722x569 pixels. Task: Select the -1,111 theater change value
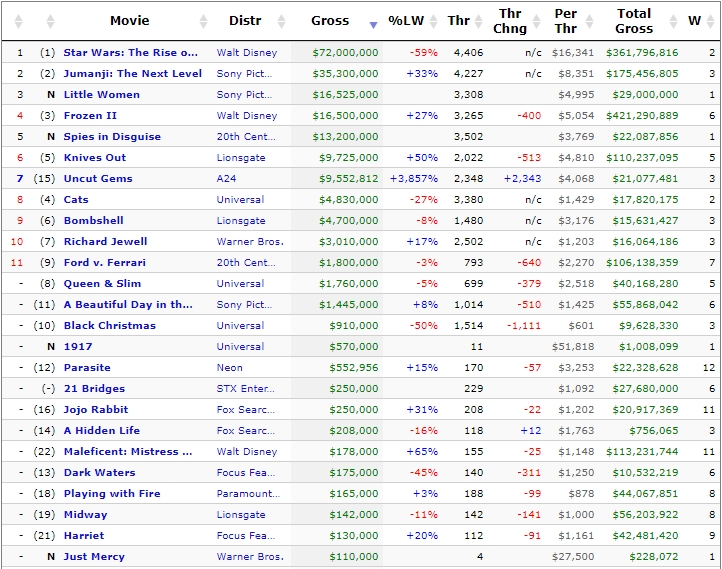point(524,326)
